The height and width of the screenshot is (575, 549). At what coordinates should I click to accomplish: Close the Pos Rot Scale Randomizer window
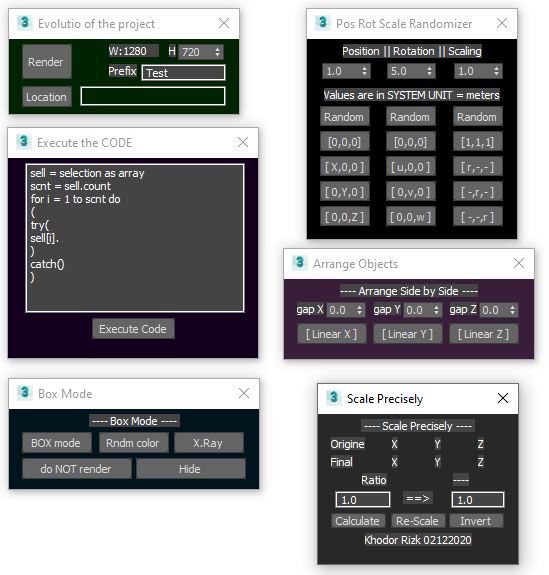point(502,23)
